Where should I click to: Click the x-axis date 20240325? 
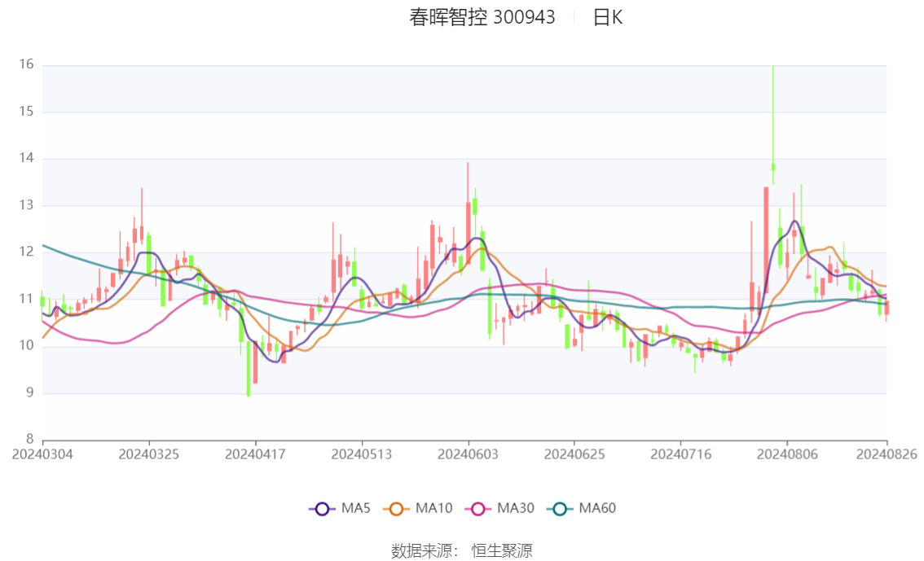[x=148, y=454]
